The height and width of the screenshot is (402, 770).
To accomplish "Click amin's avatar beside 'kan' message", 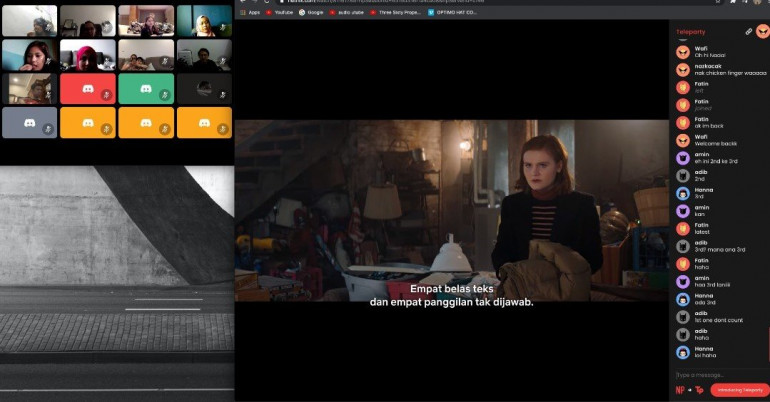I will [683, 211].
